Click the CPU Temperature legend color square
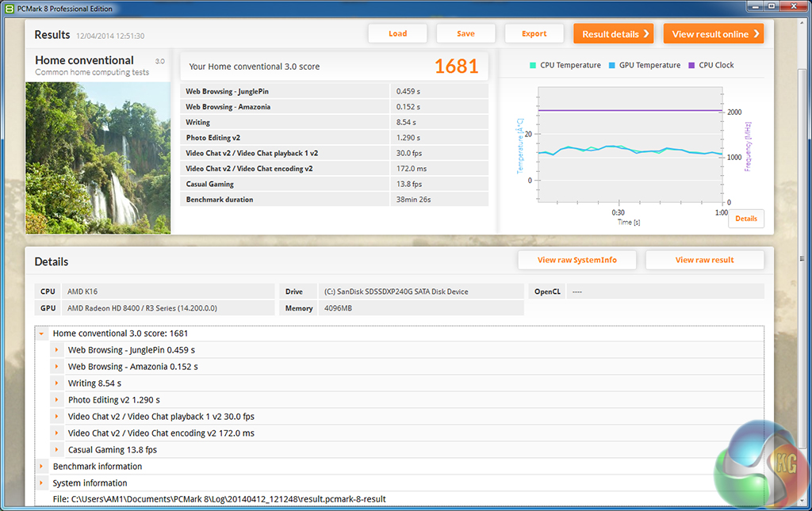812x511 pixels. 534,66
